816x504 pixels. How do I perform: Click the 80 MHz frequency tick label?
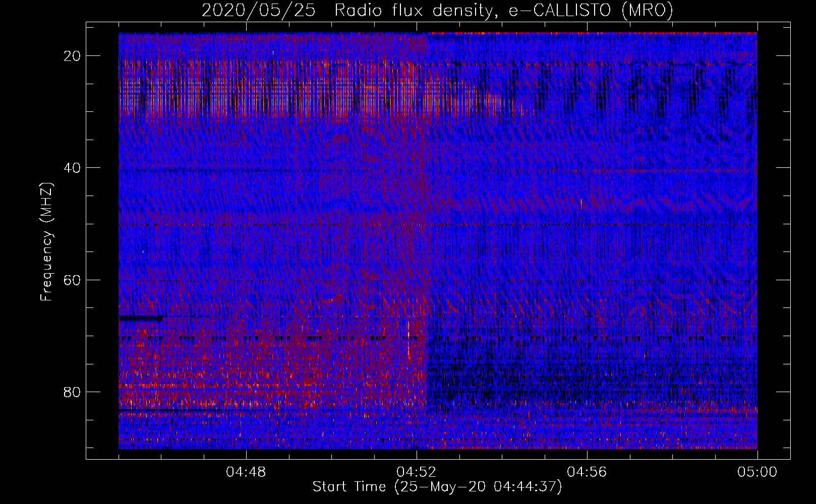pos(73,392)
